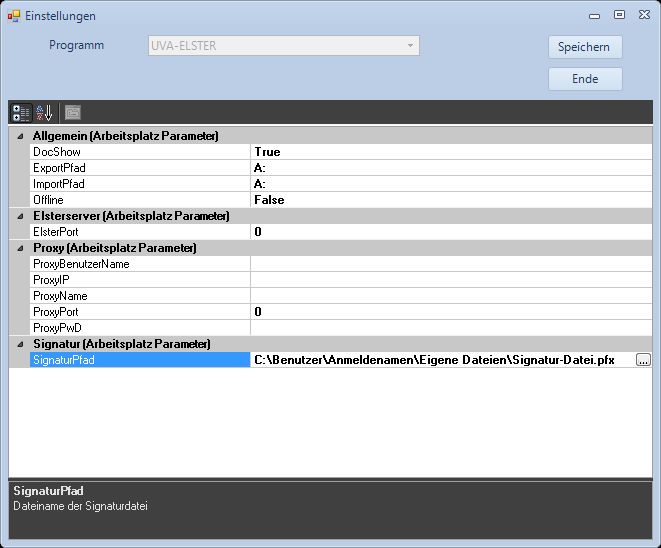Collapse the Elsterserver category
This screenshot has width=661, height=548.
(x=20, y=216)
